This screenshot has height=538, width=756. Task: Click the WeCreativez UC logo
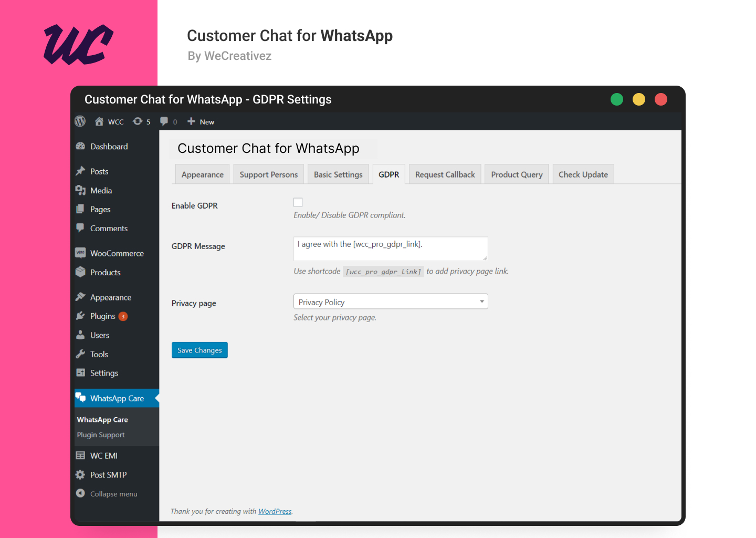click(x=79, y=45)
